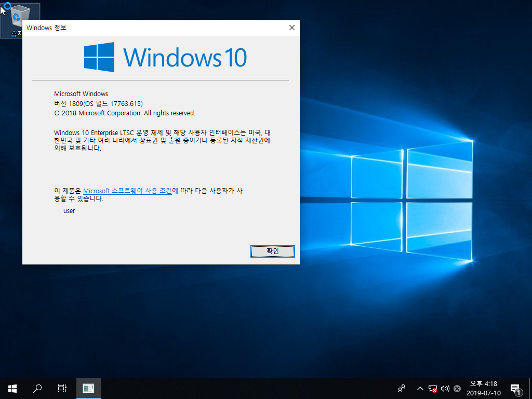Select the Recycle Bin desktop icon

pyautogui.click(x=20, y=20)
